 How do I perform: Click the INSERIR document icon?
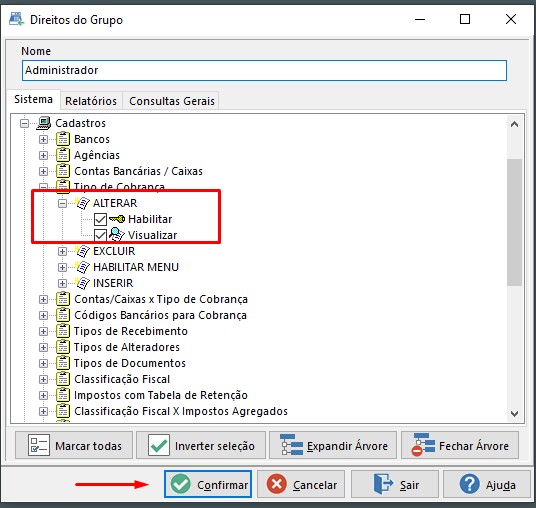[x=82, y=283]
